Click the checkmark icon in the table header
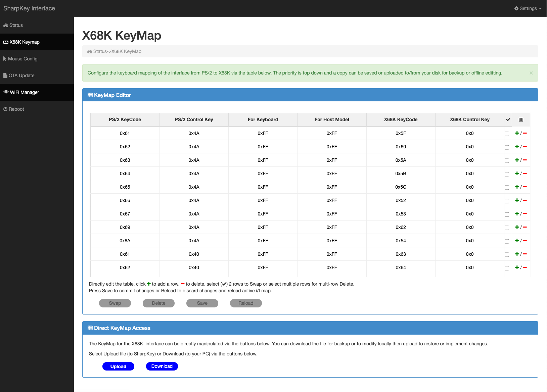Viewport: 547px width, 392px height. pyautogui.click(x=508, y=119)
